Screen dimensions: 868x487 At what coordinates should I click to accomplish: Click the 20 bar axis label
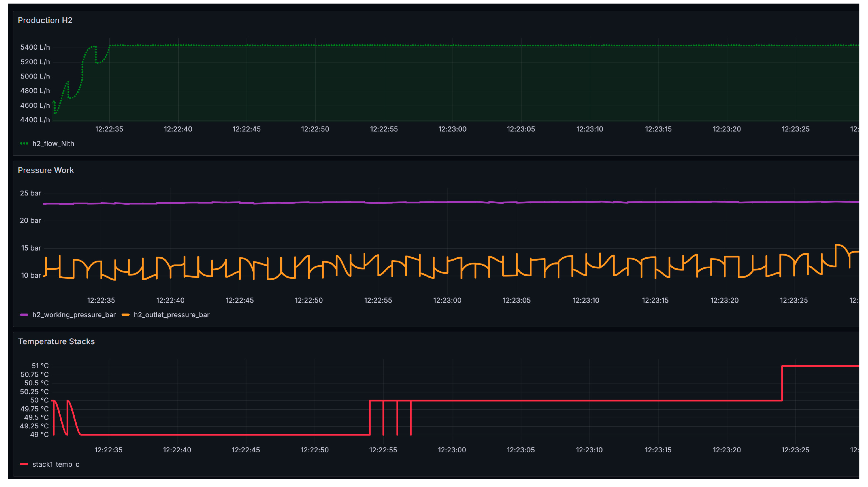[x=30, y=220]
